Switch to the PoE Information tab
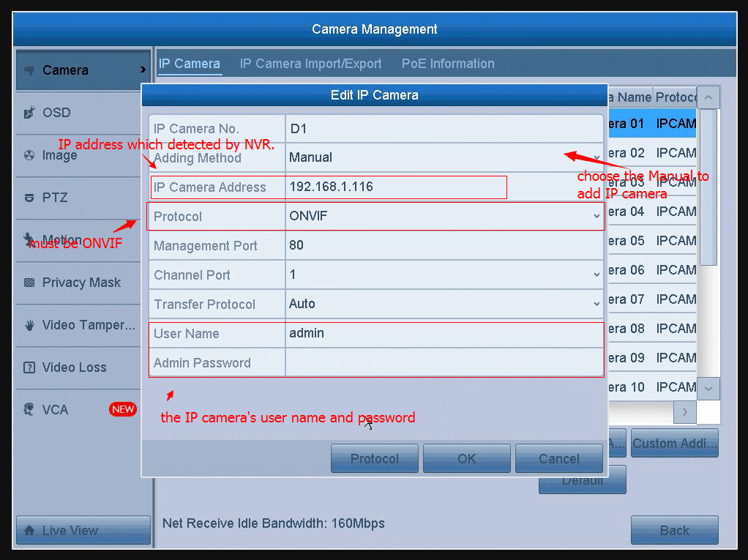Screen dimensions: 748x560 tap(447, 64)
